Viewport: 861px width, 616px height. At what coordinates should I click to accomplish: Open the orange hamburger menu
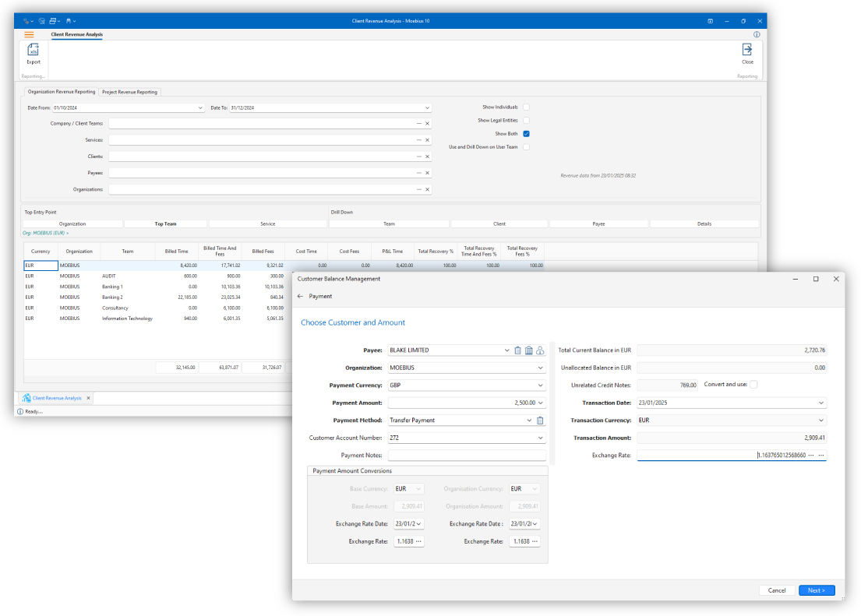[29, 35]
